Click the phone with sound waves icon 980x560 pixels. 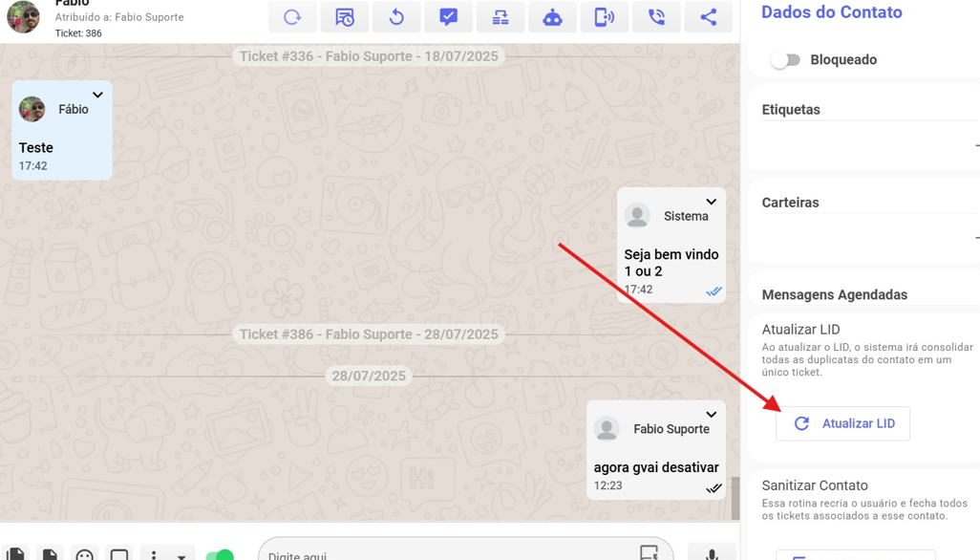605,17
